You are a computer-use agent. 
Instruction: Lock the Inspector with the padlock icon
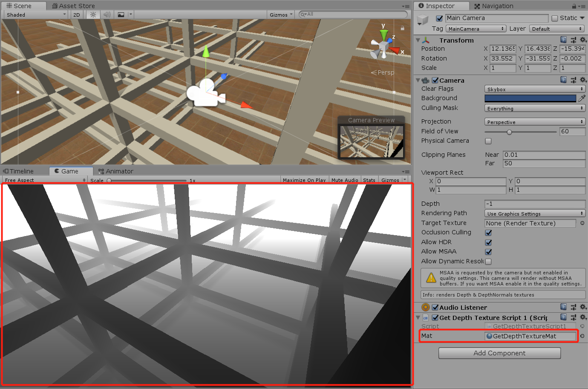coord(575,6)
